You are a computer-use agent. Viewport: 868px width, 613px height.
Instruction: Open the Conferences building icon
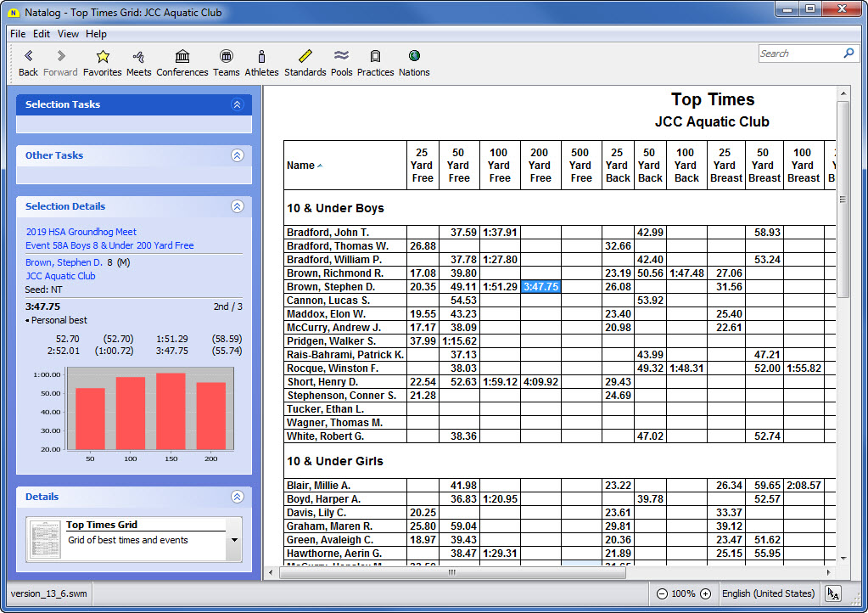point(182,57)
